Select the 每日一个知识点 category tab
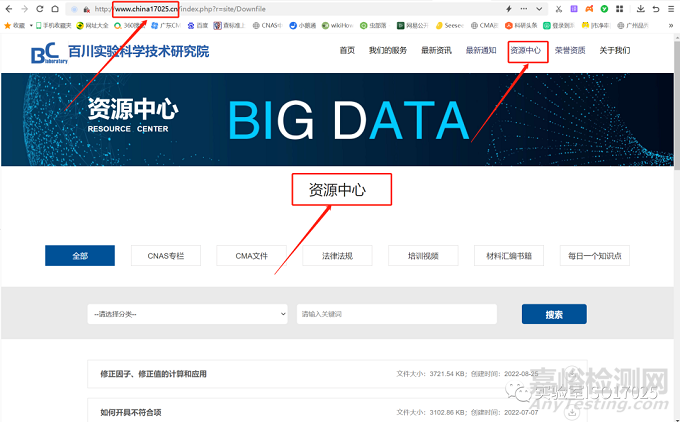Screen dimensions: 680x422 point(595,255)
